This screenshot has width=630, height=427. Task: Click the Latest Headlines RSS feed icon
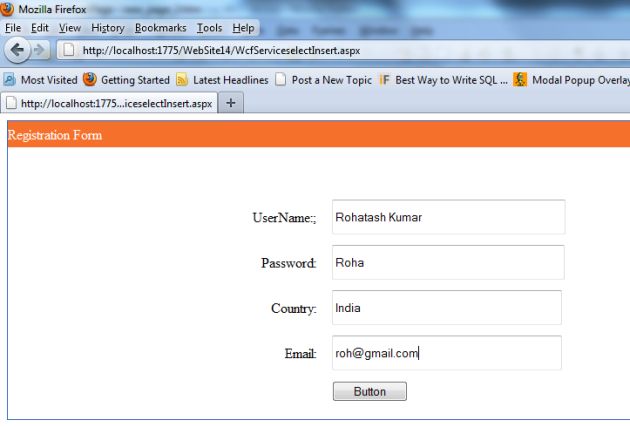pyautogui.click(x=182, y=80)
